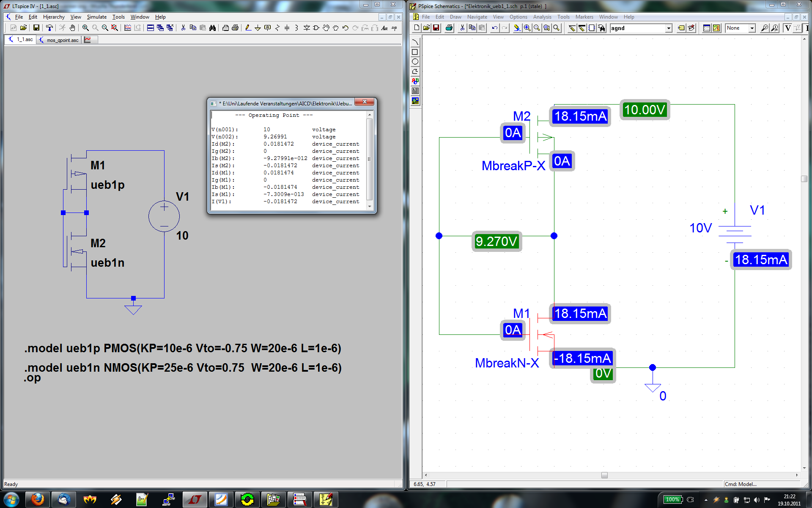Open Setup Analysis in PSpice toolbar
Viewport: 812px width, 508px height.
[706, 28]
